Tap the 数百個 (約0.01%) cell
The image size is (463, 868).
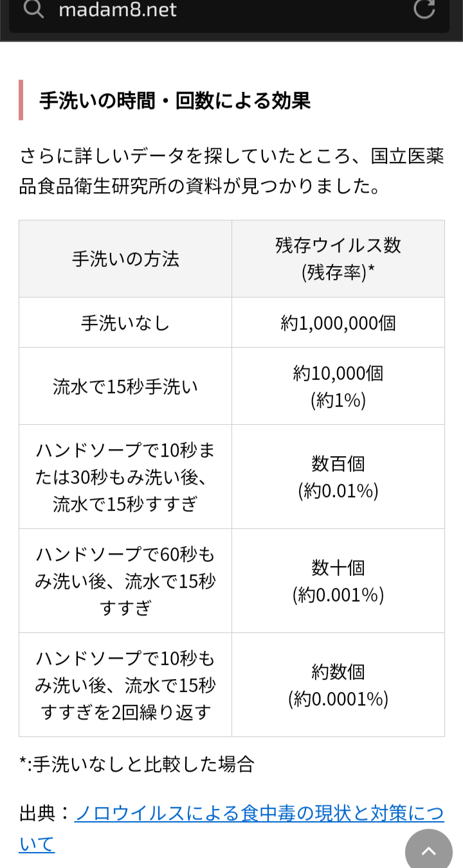pyautogui.click(x=338, y=477)
